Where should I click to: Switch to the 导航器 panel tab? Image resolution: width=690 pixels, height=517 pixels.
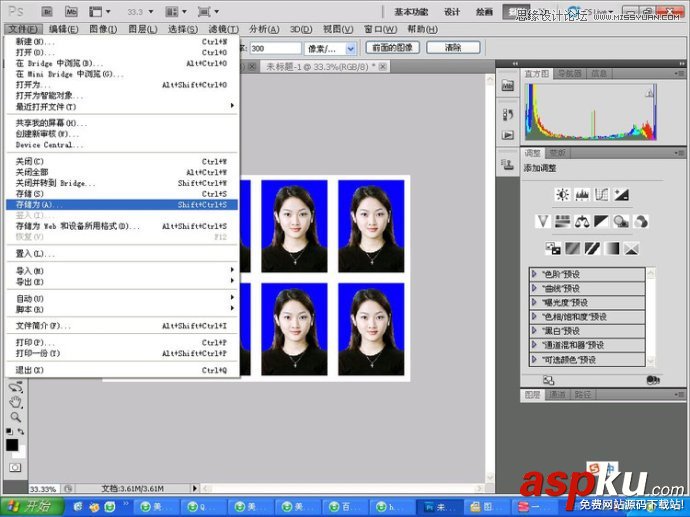click(x=569, y=73)
